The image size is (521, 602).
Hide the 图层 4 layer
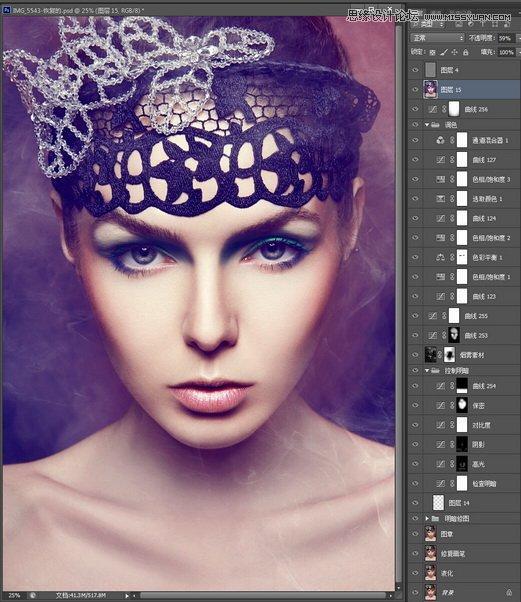point(415,70)
